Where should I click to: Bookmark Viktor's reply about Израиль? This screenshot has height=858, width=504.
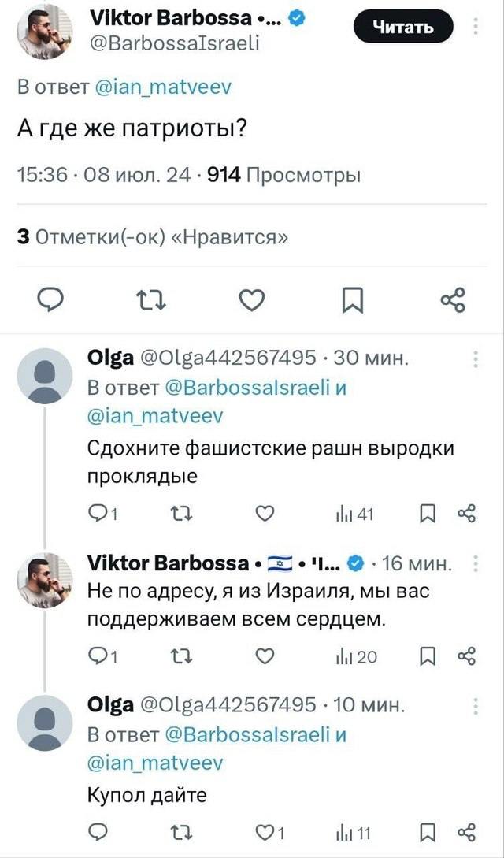428,656
